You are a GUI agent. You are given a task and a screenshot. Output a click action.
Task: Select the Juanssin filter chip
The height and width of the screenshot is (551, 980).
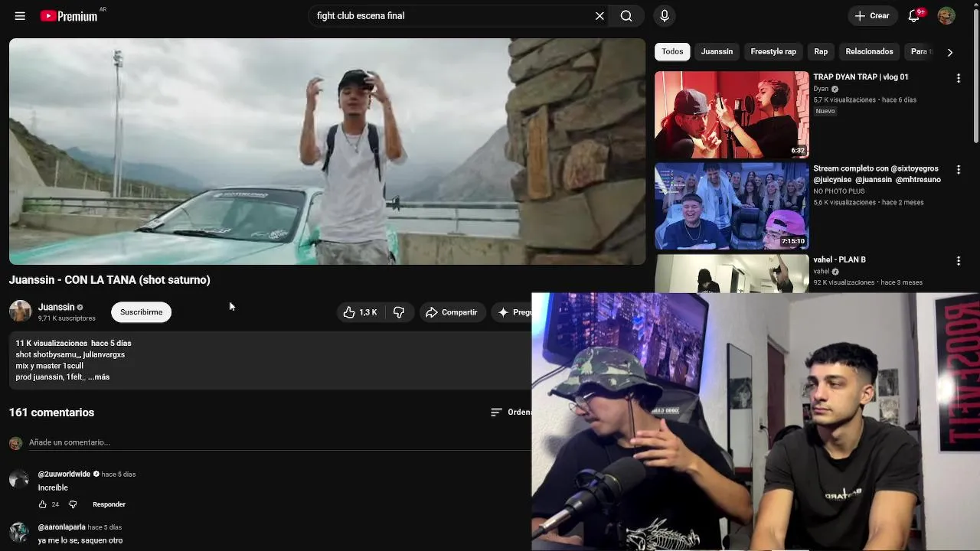pos(717,51)
